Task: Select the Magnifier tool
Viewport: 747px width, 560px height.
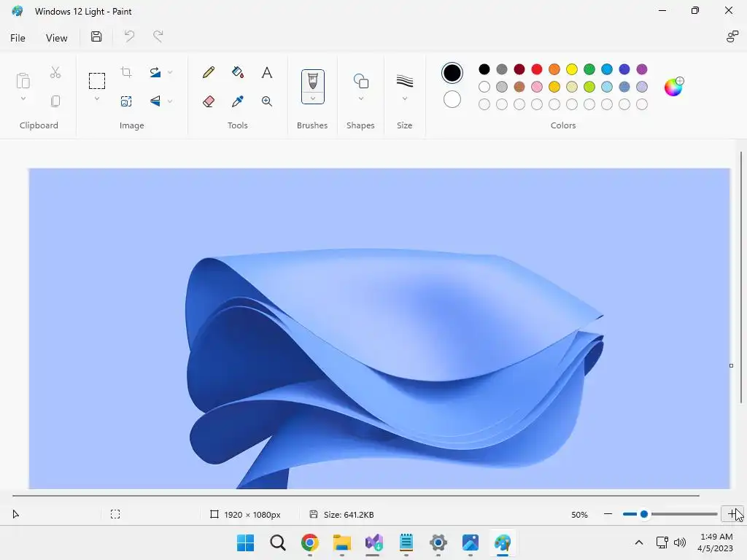Action: pos(267,101)
